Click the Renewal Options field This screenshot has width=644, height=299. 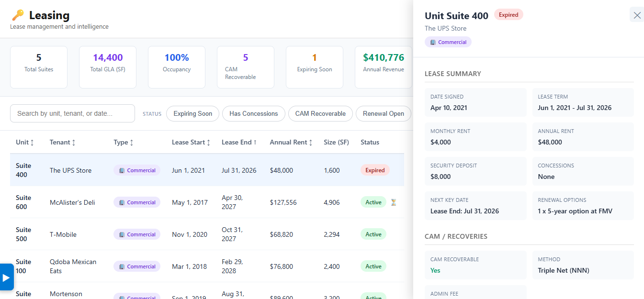point(583,206)
